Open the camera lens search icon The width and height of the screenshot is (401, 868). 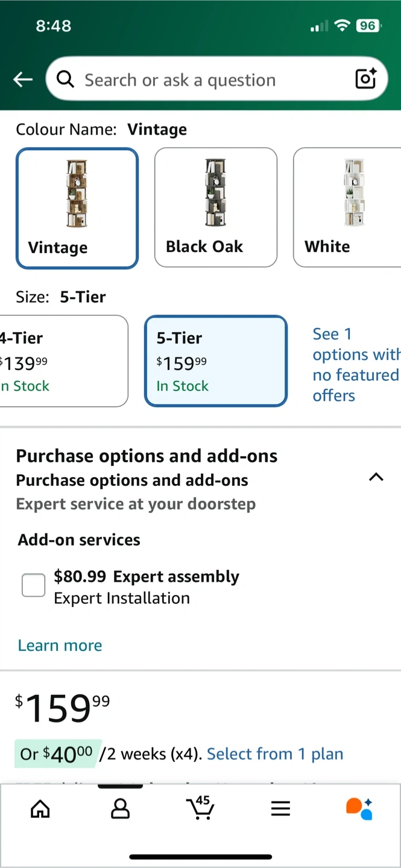click(x=365, y=79)
